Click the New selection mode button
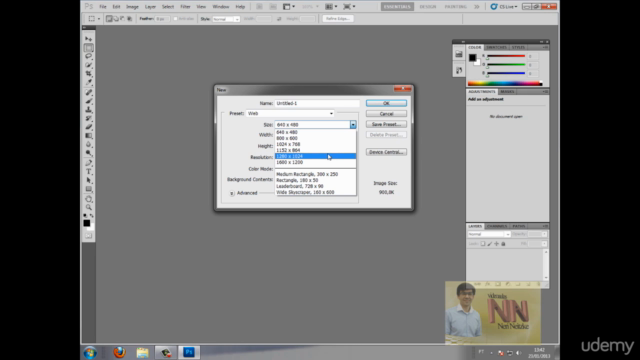The image size is (640, 360). [x=109, y=19]
